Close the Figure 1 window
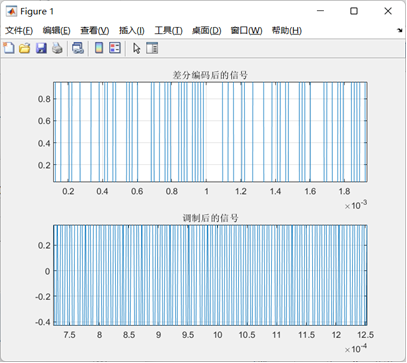The height and width of the screenshot is (363, 407). point(388,11)
